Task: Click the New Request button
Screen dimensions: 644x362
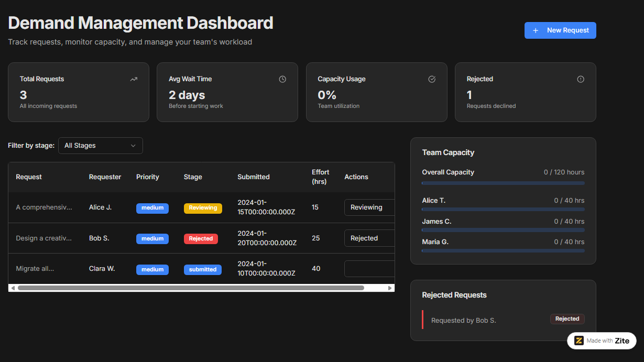Action: 560,30
